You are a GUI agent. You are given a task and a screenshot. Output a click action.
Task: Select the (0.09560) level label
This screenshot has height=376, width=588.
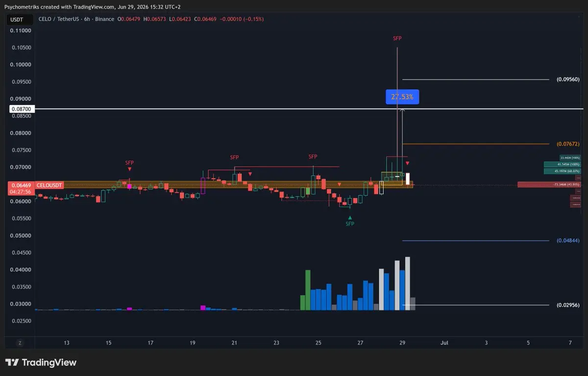568,79
